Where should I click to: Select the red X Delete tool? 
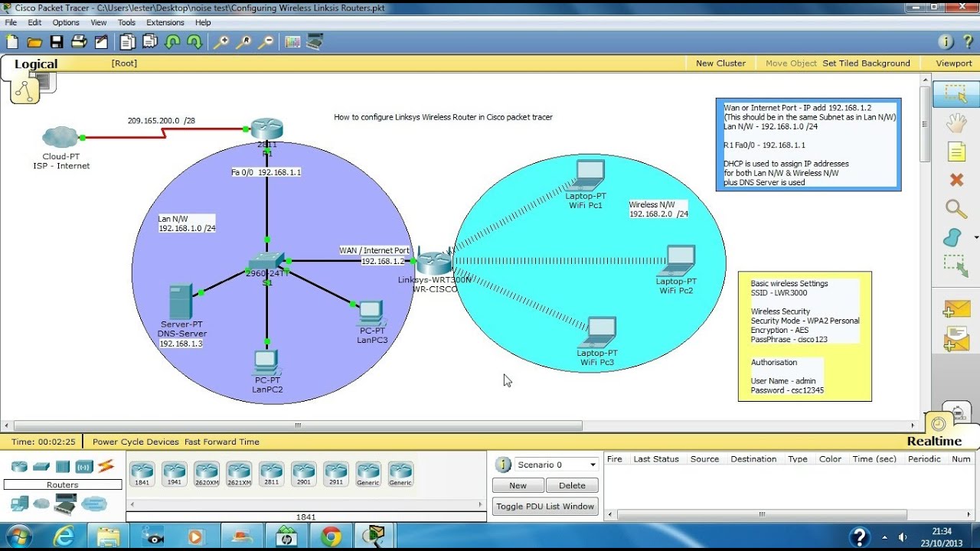pyautogui.click(x=956, y=180)
